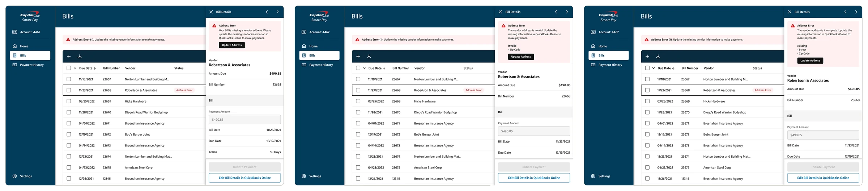Click Payment Amount field in left screen
868x191 pixels.
245,120
